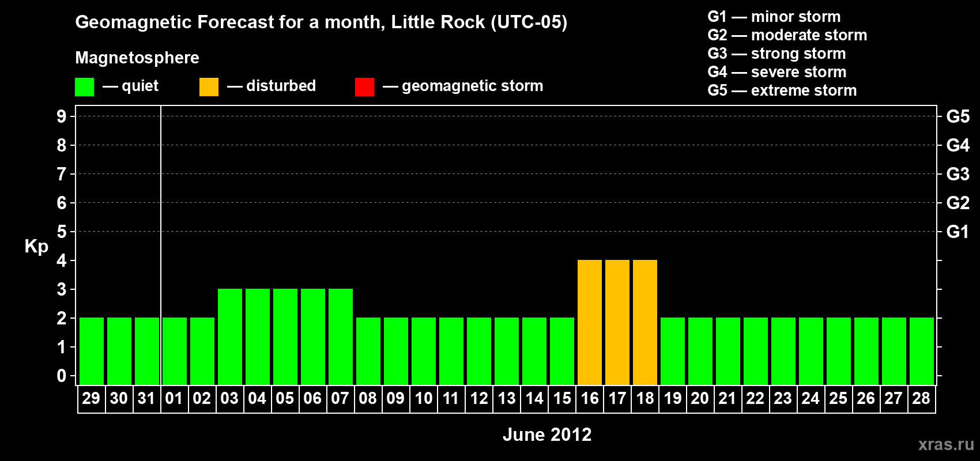Click the Kp axis value 9
The width and height of the screenshot is (980, 461).
[x=62, y=116]
